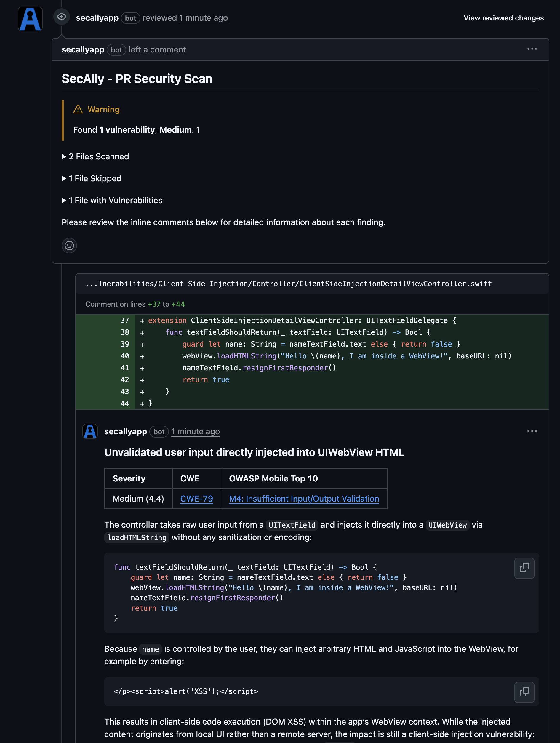
Task: Open the M4 Insufficient Input/Output Validation link
Action: pyautogui.click(x=304, y=499)
